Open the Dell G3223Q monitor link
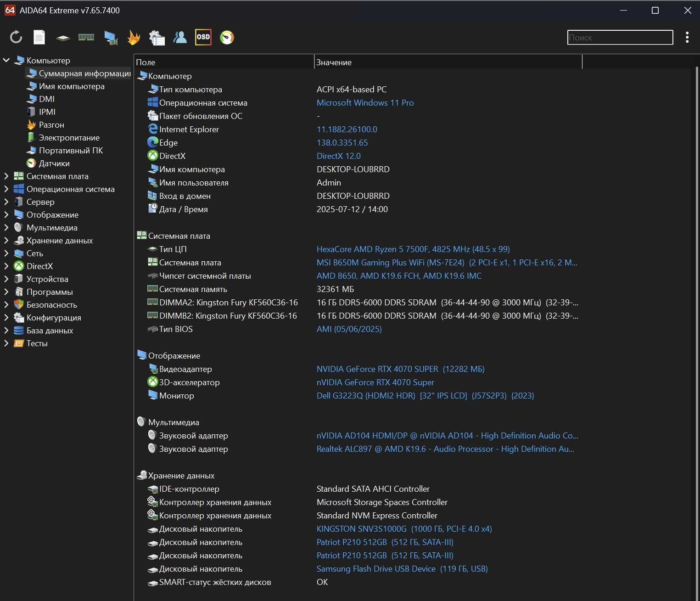Viewport: 700px width, 601px height. pyautogui.click(x=426, y=396)
